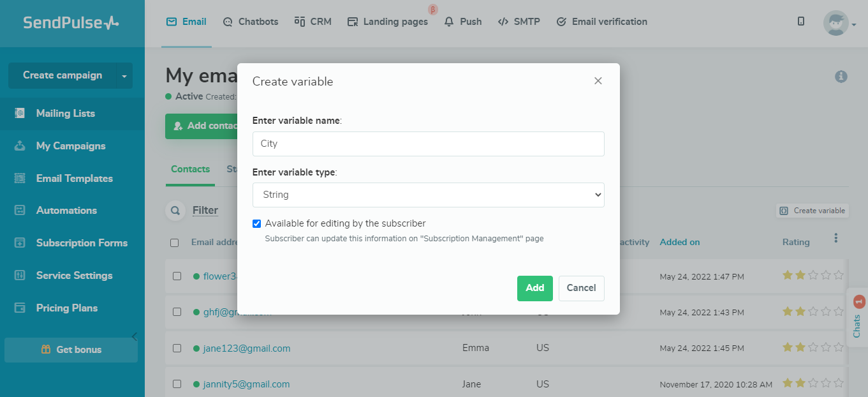Cancel the Create variable dialog
This screenshot has width=868, height=397.
coord(581,288)
